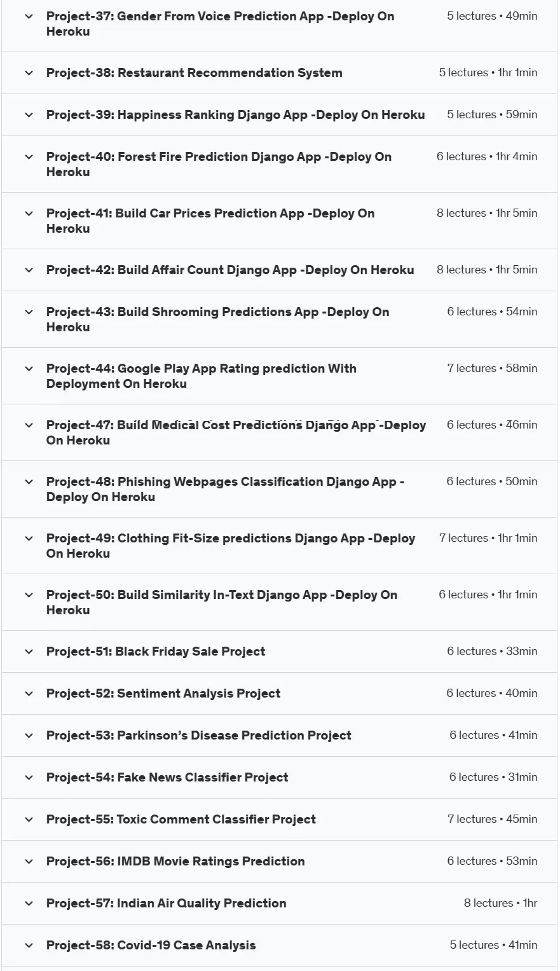Open Project-40 Forest Fire Prediction title

coord(219,164)
